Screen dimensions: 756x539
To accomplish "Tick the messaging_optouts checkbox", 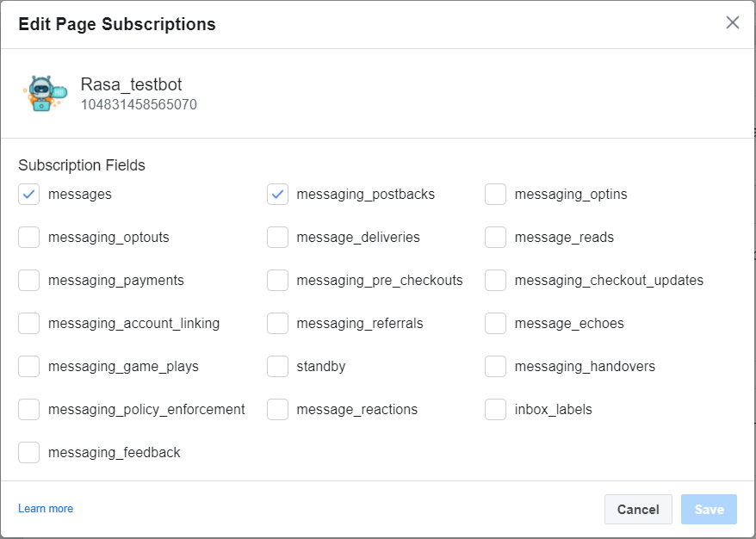I will (x=29, y=238).
